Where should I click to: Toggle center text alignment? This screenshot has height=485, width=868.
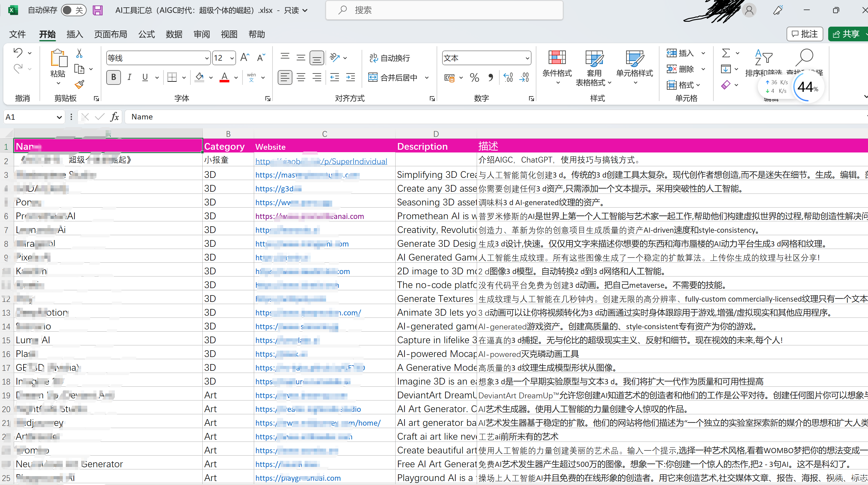(301, 77)
